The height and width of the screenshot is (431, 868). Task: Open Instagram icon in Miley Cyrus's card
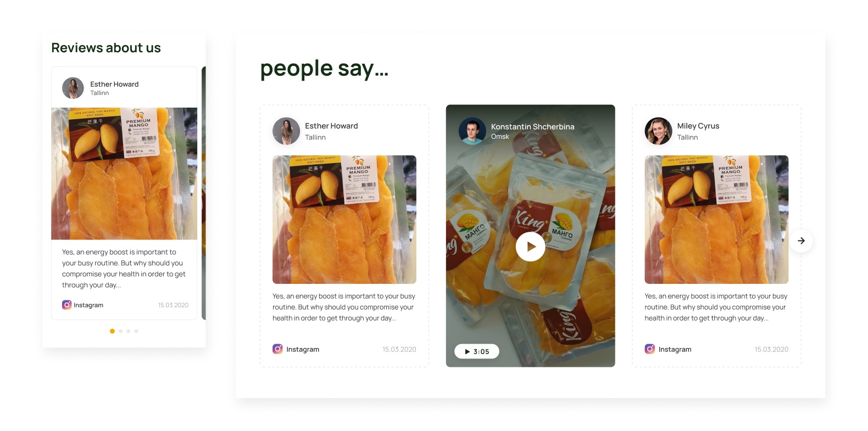650,349
